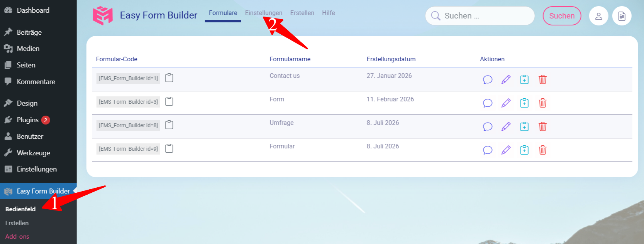644x244 pixels.
Task: Select Easy Form Builder sidebar menu
Action: tap(38, 191)
